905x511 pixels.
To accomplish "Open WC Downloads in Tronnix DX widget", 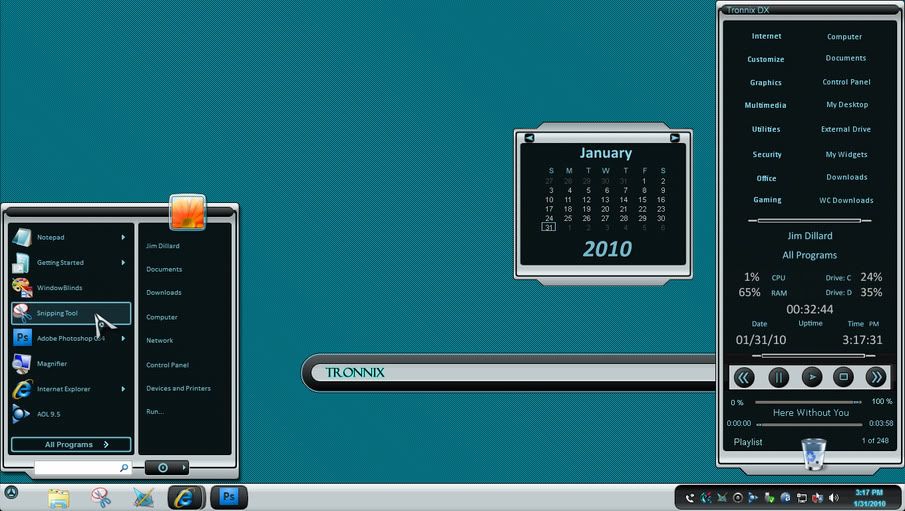I will coord(846,200).
